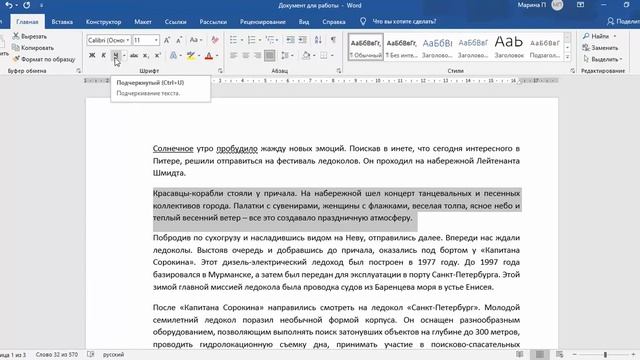
Task: Open highlight color dropdown arrow
Action: 199,56
